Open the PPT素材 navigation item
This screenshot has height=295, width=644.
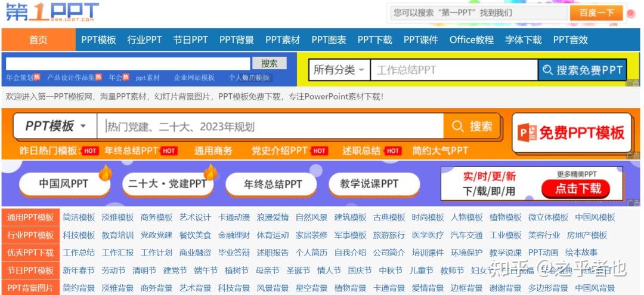(283, 40)
